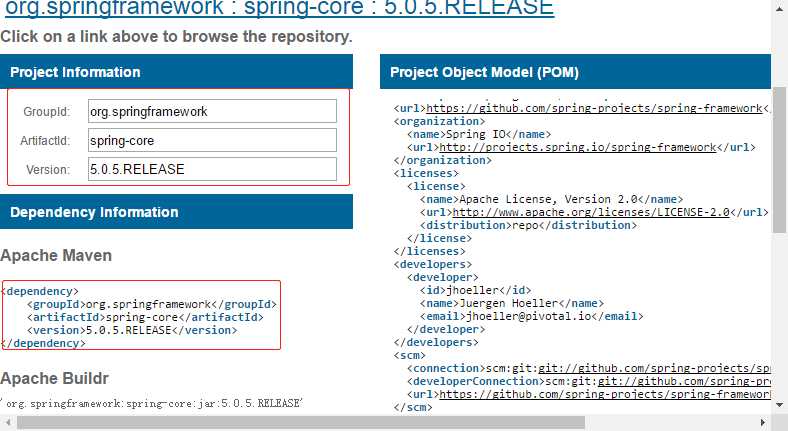
Task: Open the scm connection git link
Action: [654, 368]
